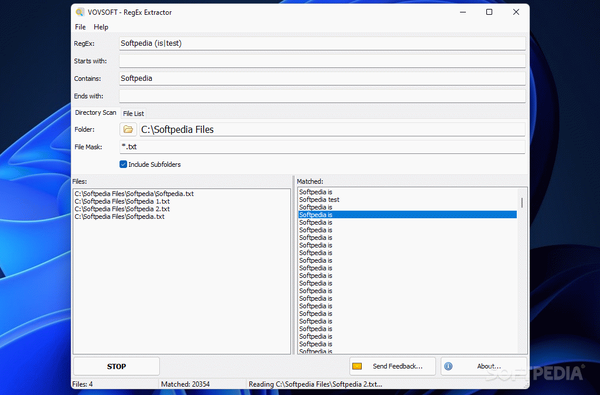This screenshot has width=600, height=395.
Task: Open the Help menu
Action: coord(101,27)
